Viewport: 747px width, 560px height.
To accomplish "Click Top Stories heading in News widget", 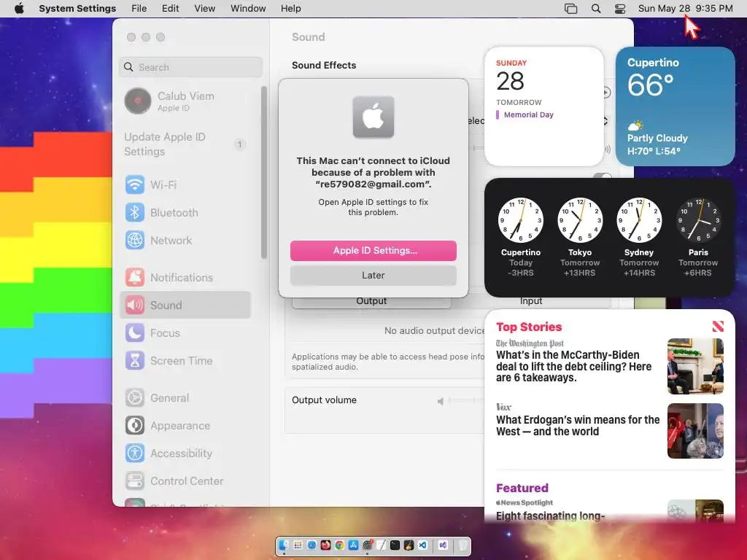I will point(529,327).
